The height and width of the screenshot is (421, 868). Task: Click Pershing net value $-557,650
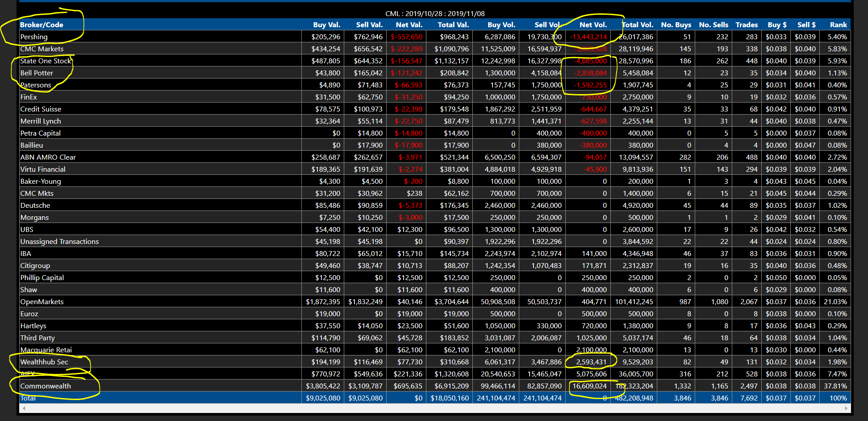coord(406,37)
